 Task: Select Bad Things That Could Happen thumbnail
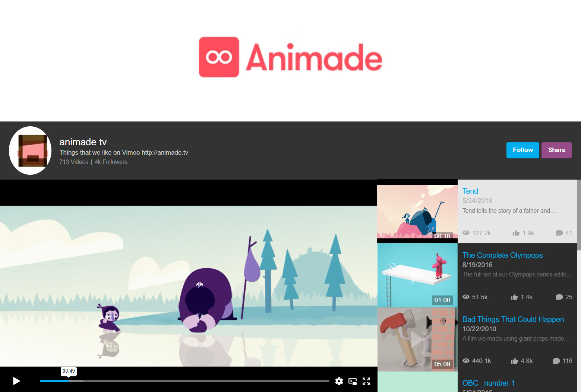(417, 339)
